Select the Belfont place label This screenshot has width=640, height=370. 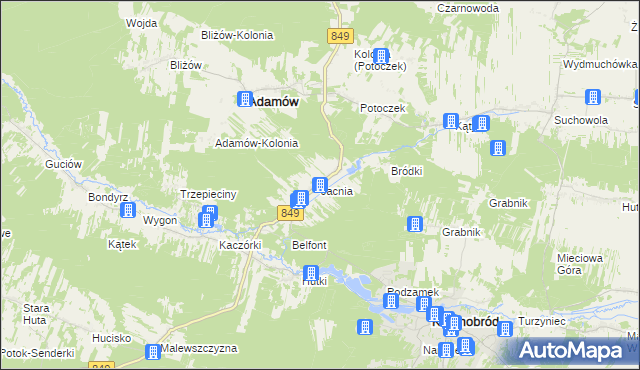point(309,245)
